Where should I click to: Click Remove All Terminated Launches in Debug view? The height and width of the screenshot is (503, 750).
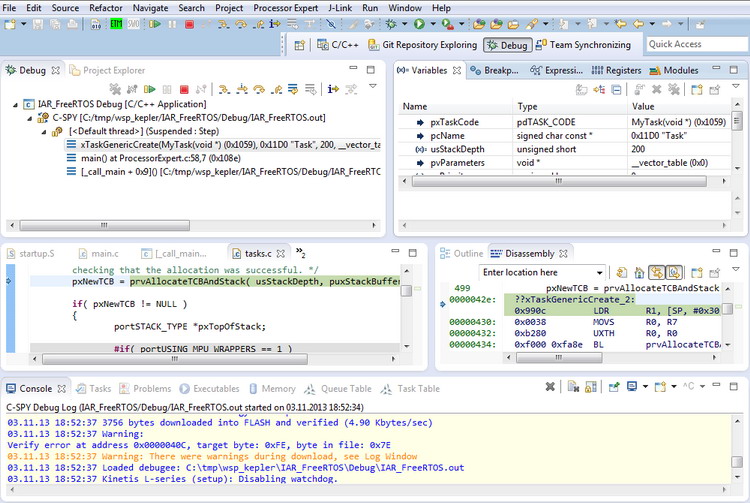click(115, 89)
